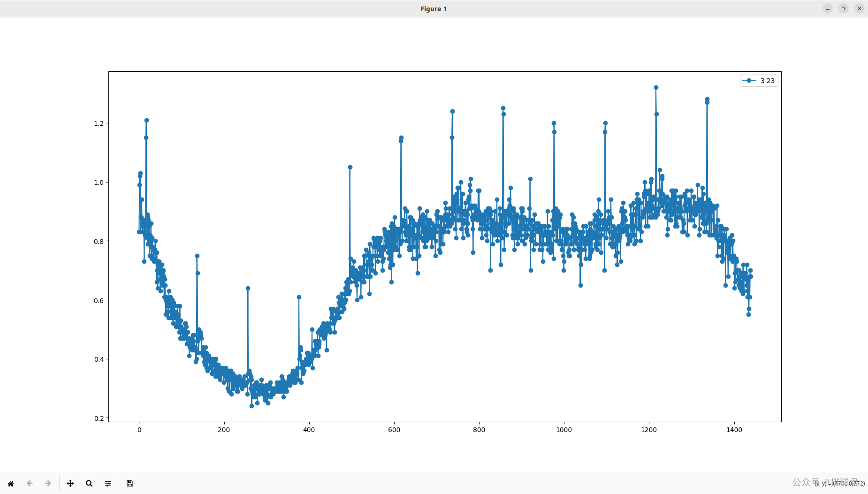
Task: Click the highest data point on the plot
Action: 656,88
